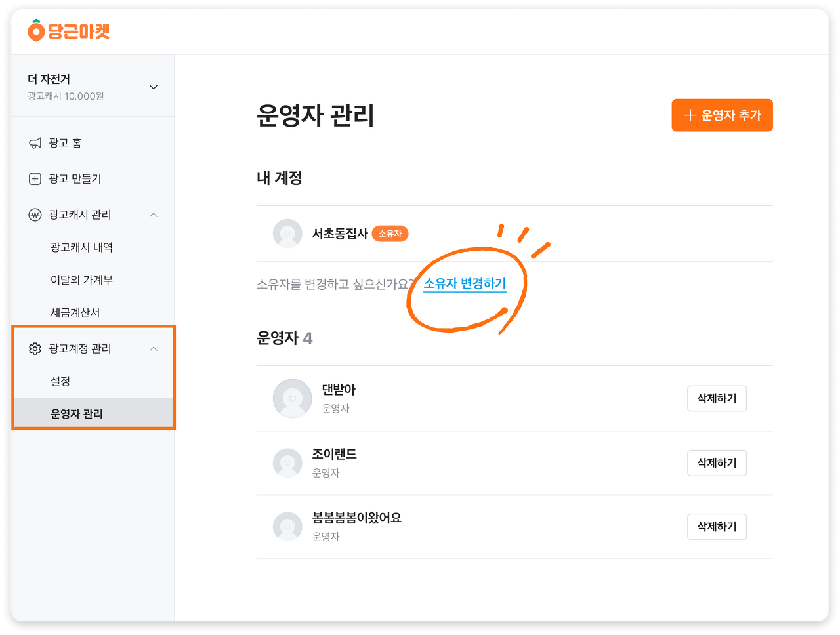Click the 광고캐시 관리 won icon

tap(35, 215)
